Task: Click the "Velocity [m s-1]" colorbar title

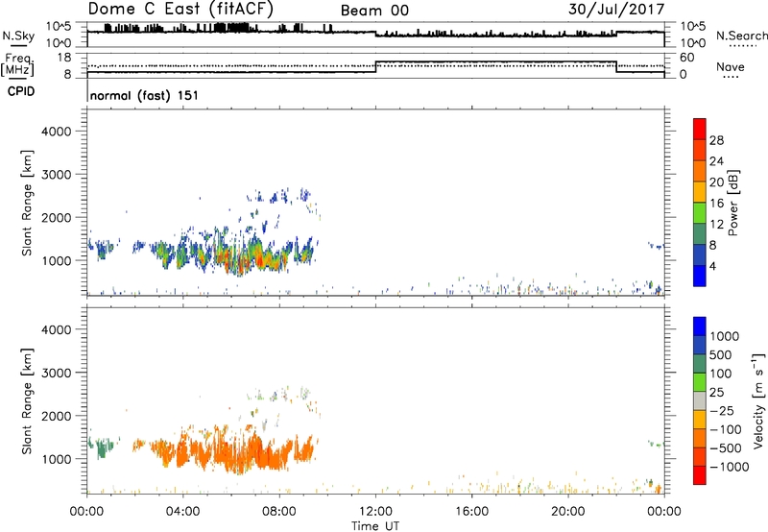Action: (x=758, y=400)
